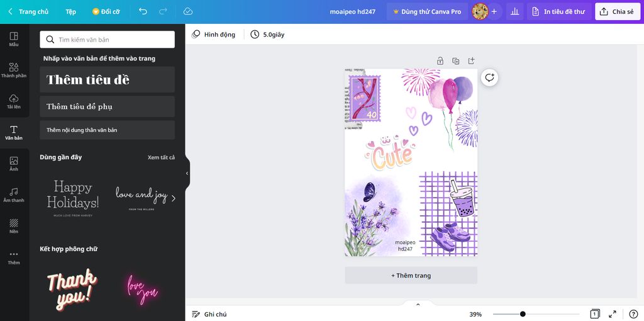Open the Đổi cỡ resize option
The height and width of the screenshot is (321, 644).
[106, 11]
